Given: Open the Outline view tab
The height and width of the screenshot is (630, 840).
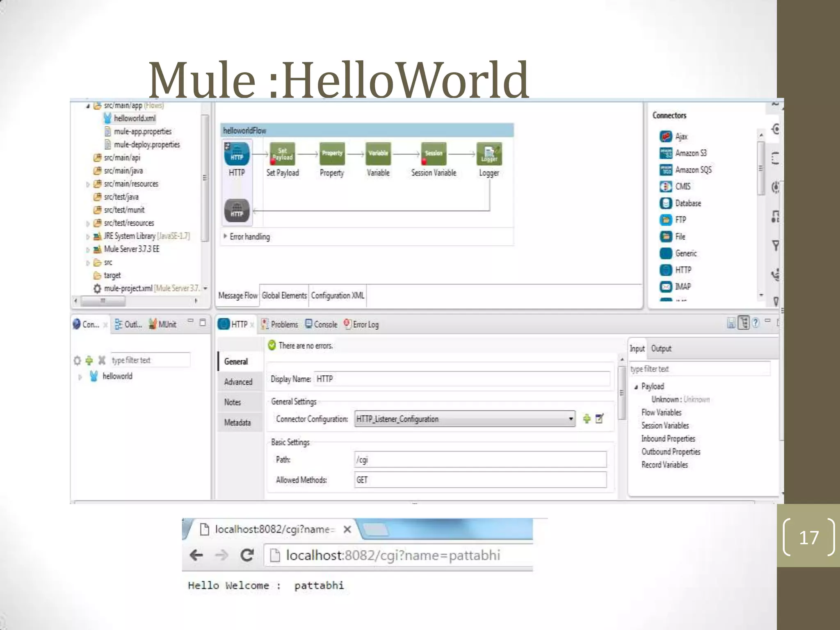Looking at the screenshot, I should click(x=128, y=324).
